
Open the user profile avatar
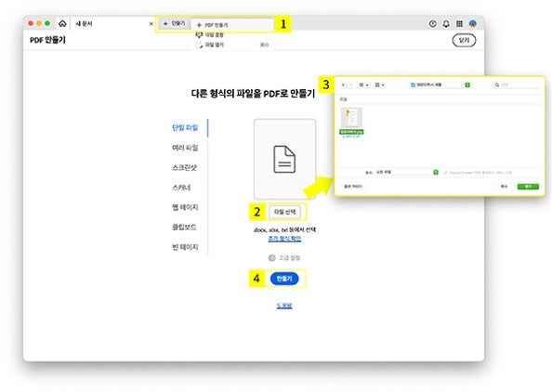click(473, 23)
